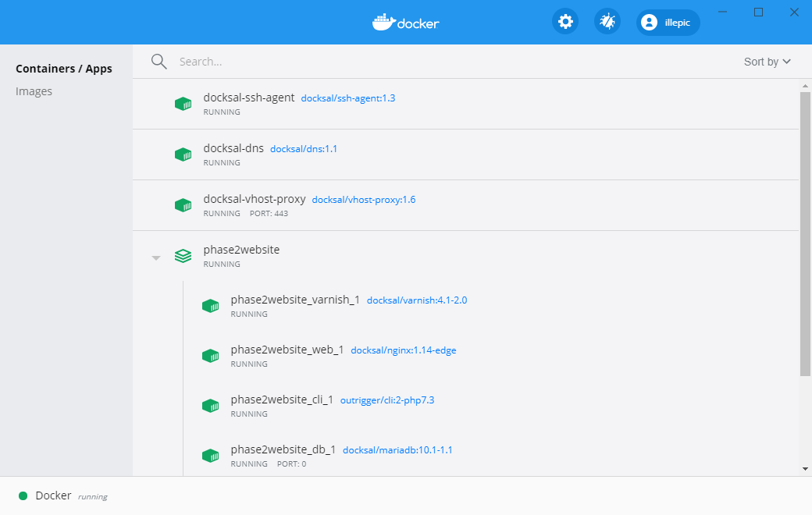Select Containers / Apps in sidebar
This screenshot has height=515, width=812.
(x=64, y=69)
